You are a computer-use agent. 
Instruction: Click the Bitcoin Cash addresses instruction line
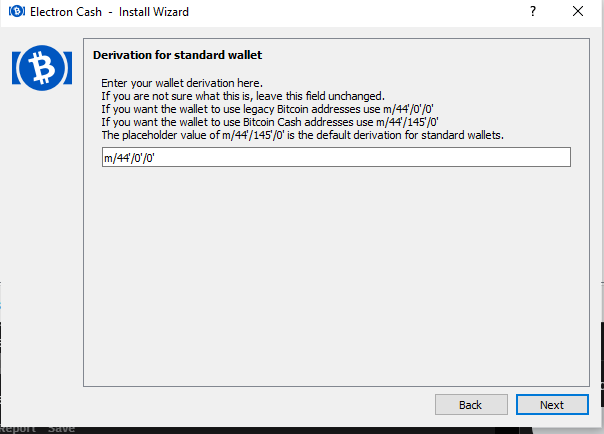coord(270,122)
